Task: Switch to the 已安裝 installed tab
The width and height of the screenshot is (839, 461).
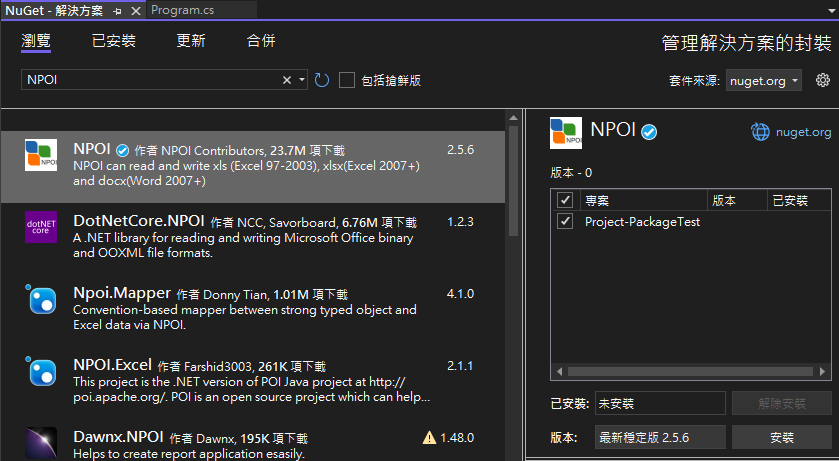Action: (114, 41)
